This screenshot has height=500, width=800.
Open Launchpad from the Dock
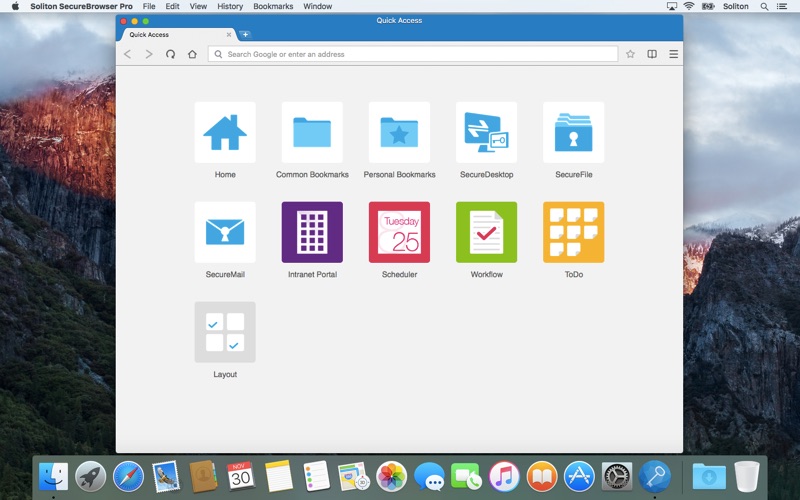pos(91,477)
